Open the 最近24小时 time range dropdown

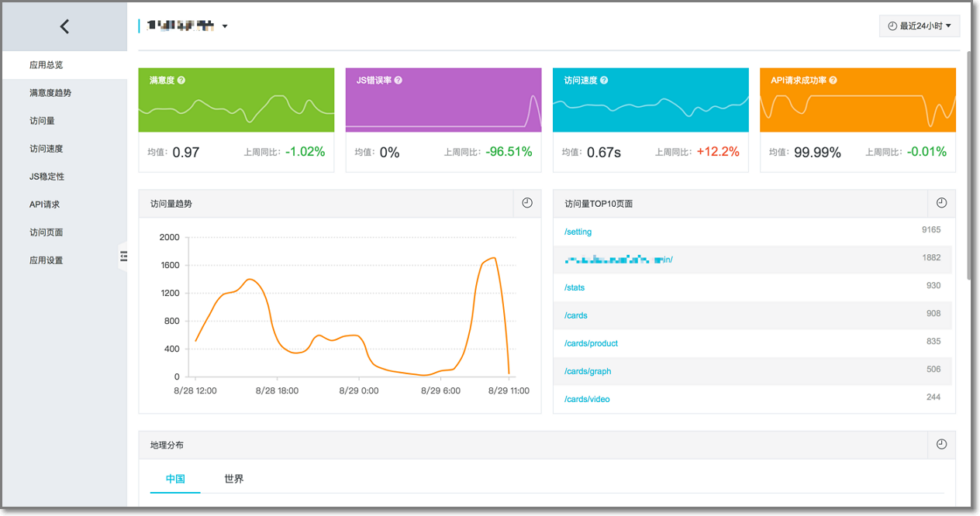coord(920,26)
